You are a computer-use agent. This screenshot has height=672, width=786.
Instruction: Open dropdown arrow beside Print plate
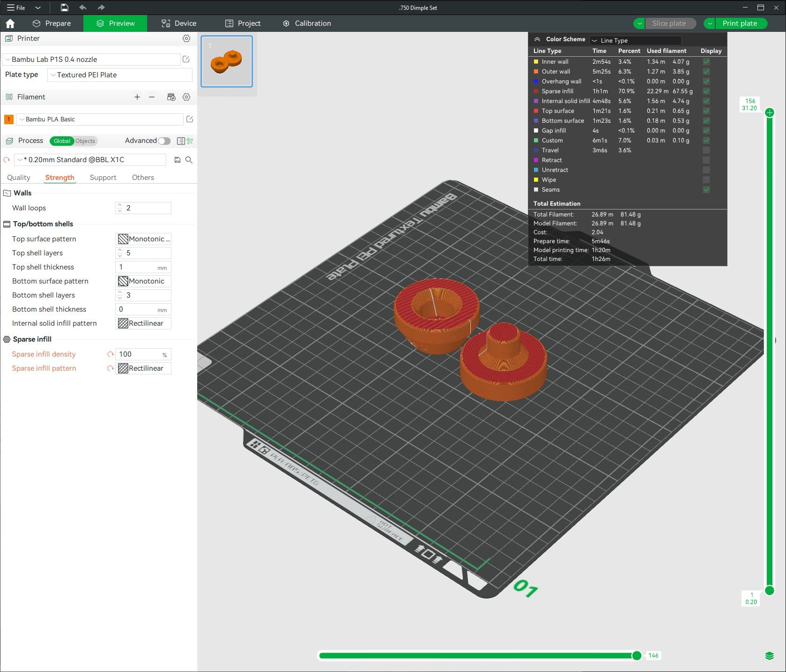click(x=710, y=23)
